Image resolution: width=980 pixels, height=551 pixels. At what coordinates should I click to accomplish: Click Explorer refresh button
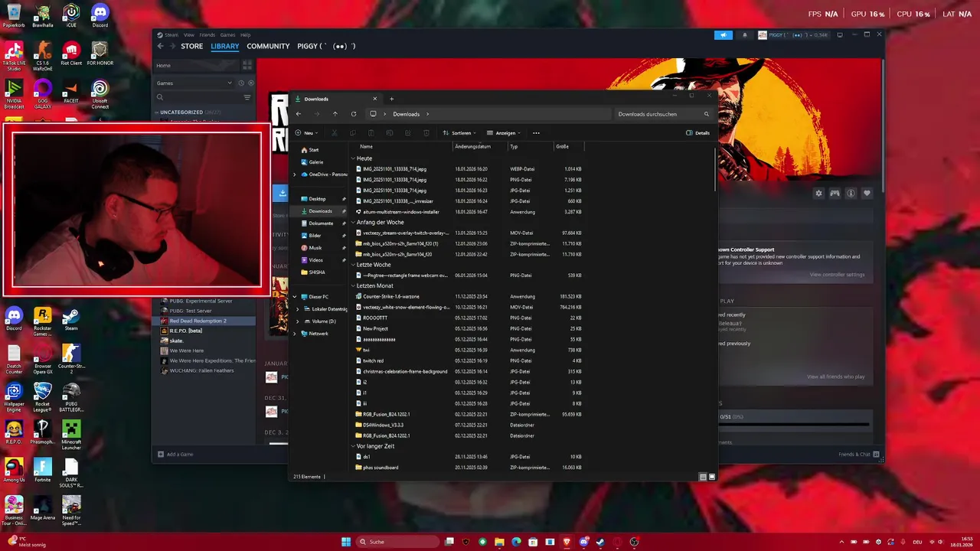[x=354, y=114]
